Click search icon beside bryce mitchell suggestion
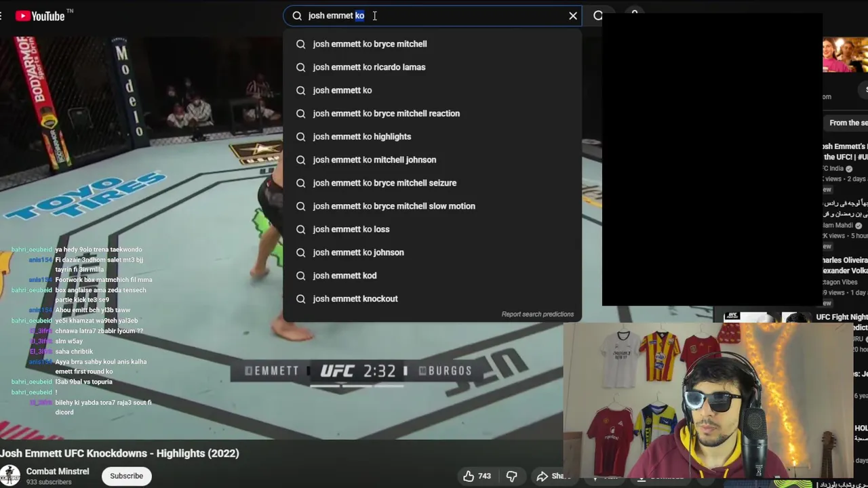 pyautogui.click(x=300, y=44)
